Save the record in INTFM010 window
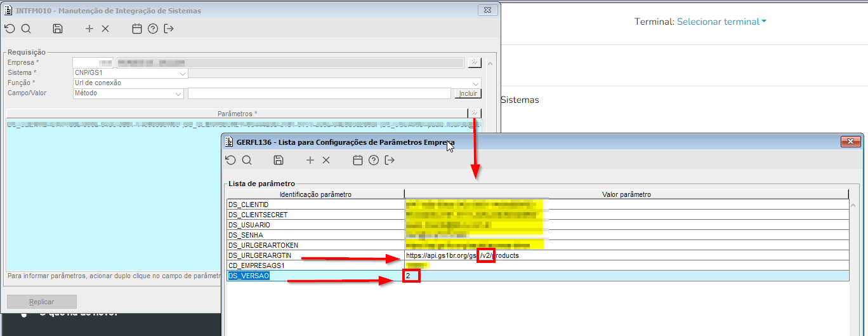Viewport: 868px width, 336px height. (58, 29)
